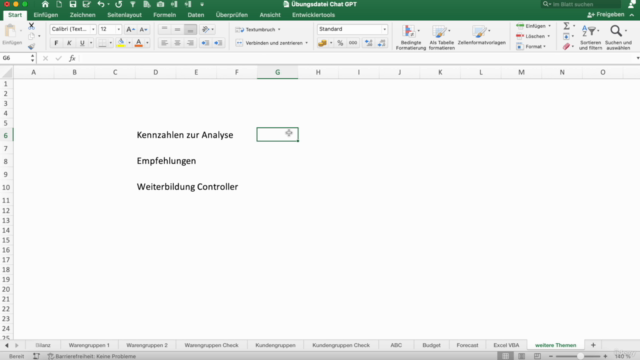The height and width of the screenshot is (360, 640).
Task: Click the Fill down icon
Action: point(567,36)
